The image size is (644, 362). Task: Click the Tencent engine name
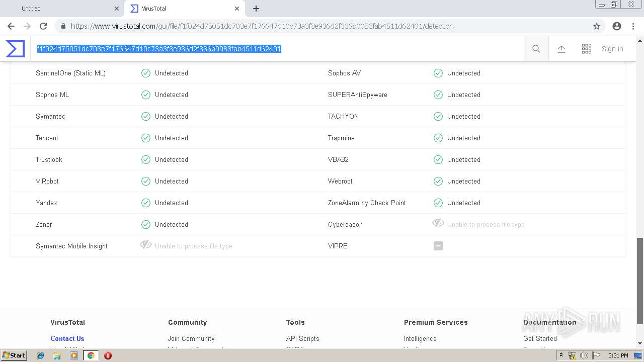coord(47,138)
